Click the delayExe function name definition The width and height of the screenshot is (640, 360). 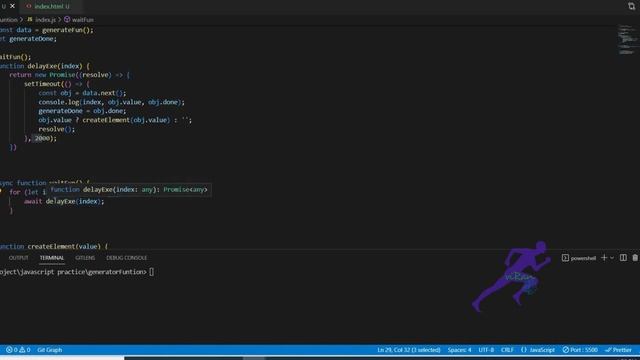pyautogui.click(x=43, y=66)
